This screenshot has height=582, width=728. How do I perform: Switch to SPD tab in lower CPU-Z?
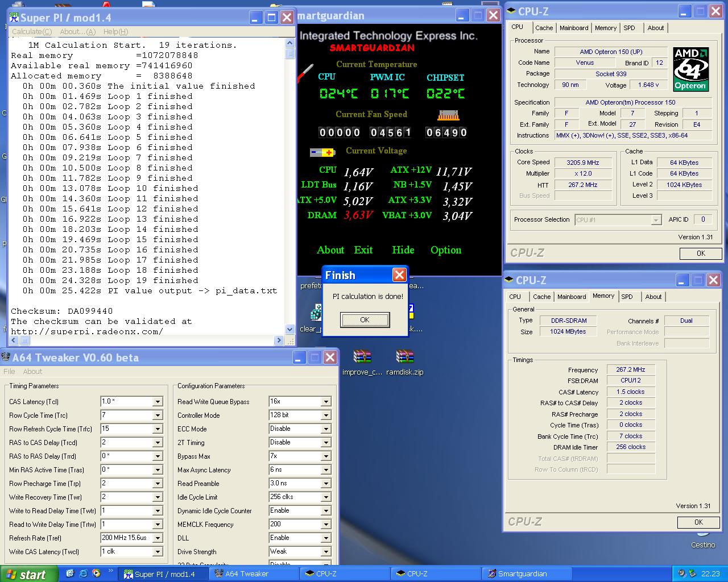coord(627,297)
